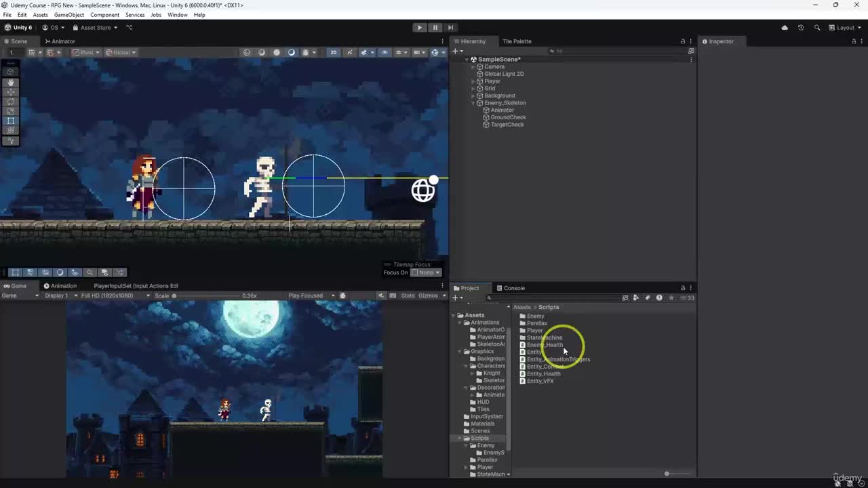
Task: Collapse Enemy_Skeleton in Hierarchy
Action: click(473, 103)
